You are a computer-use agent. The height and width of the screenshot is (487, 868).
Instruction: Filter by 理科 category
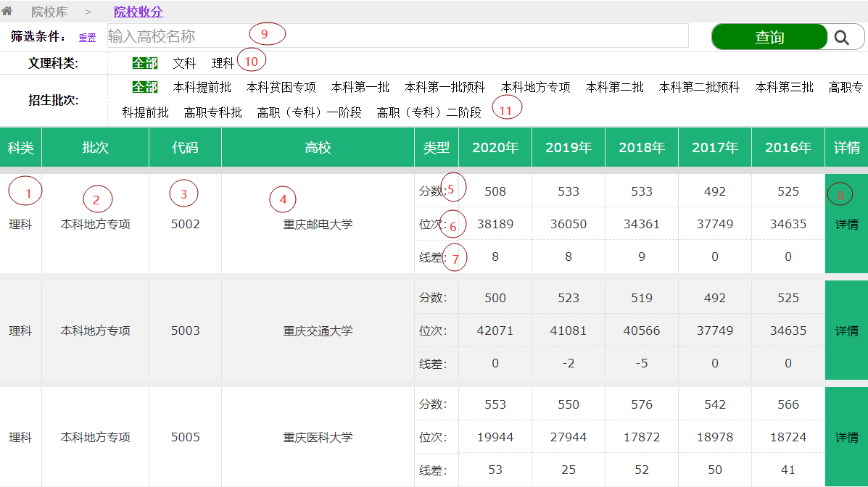[x=223, y=63]
